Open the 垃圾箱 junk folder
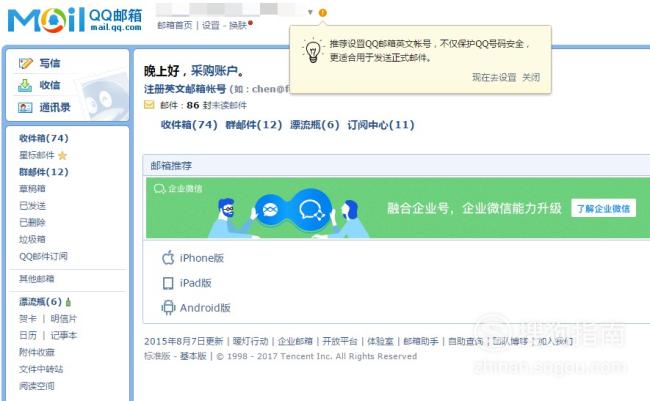The image size is (650, 401). 32,239
